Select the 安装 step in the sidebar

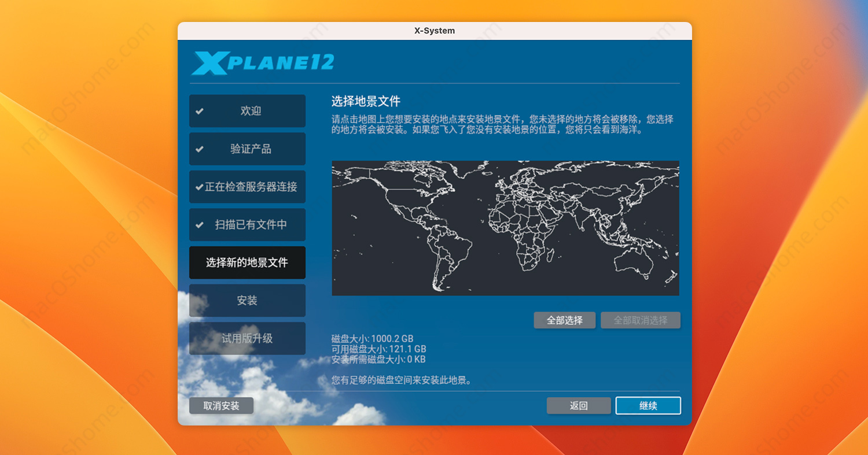(247, 300)
